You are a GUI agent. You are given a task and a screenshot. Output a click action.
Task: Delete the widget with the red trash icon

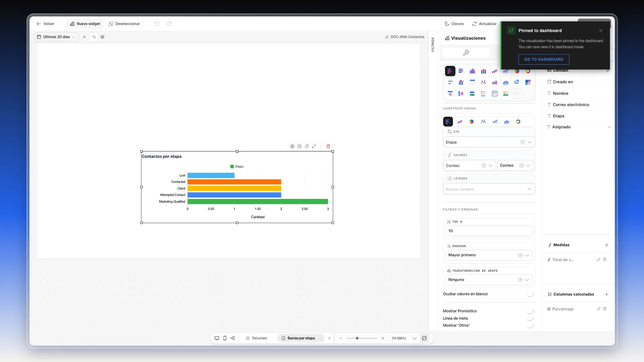328,146
